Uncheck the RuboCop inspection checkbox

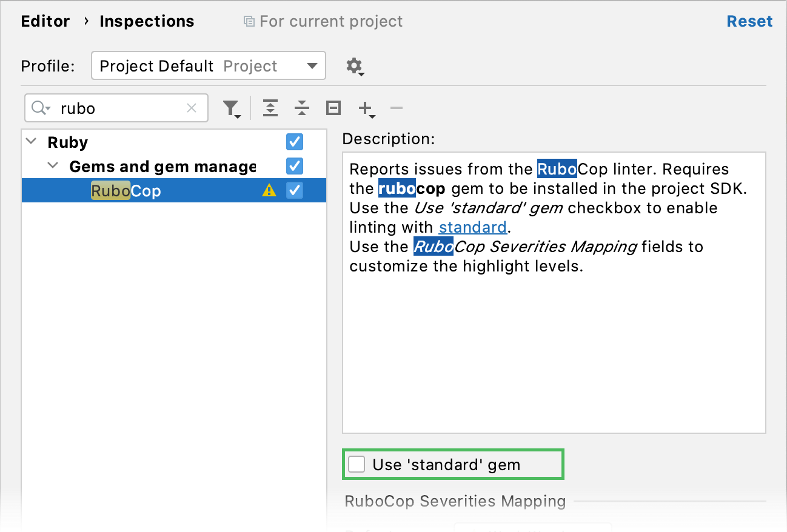(295, 190)
